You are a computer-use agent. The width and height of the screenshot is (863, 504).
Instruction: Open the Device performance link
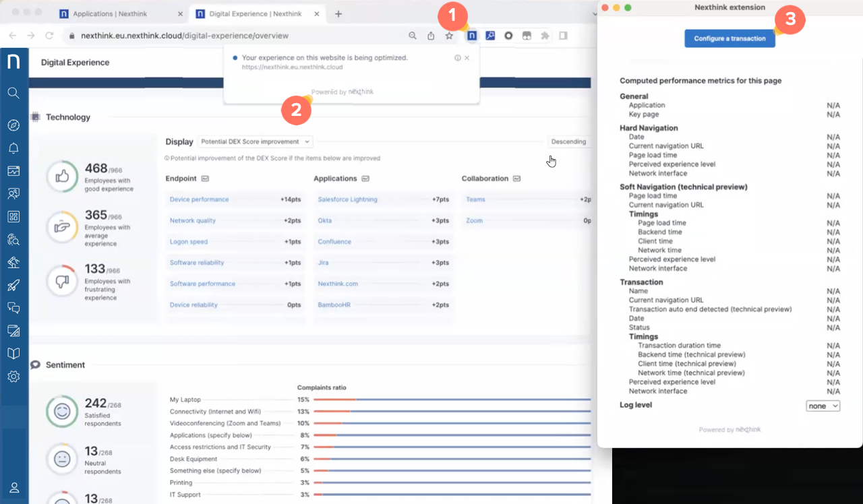tap(199, 199)
